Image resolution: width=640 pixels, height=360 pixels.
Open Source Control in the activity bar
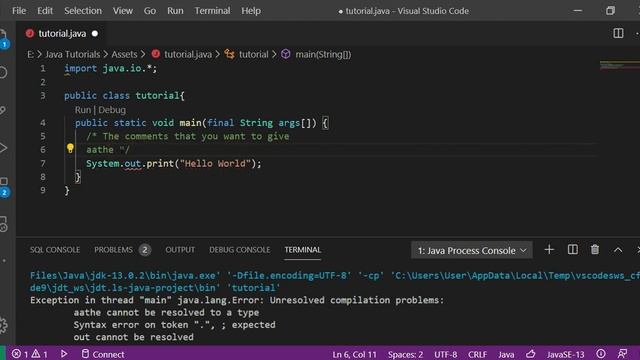[3, 110]
